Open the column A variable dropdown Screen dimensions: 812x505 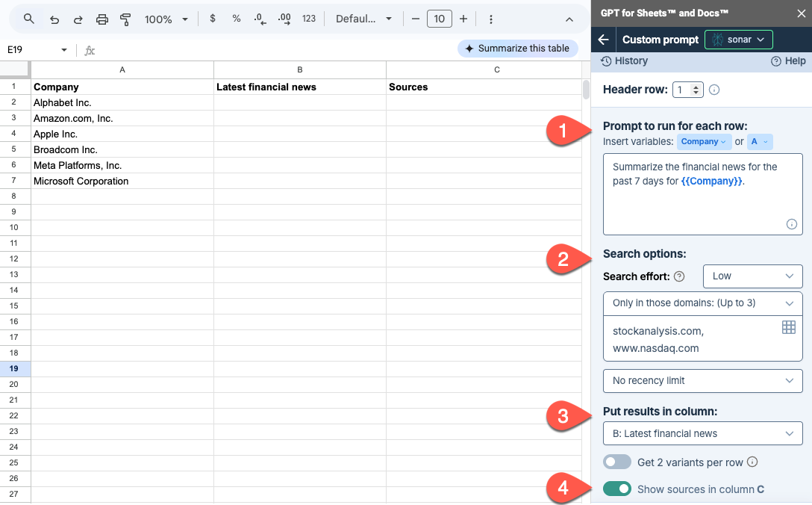tap(760, 141)
